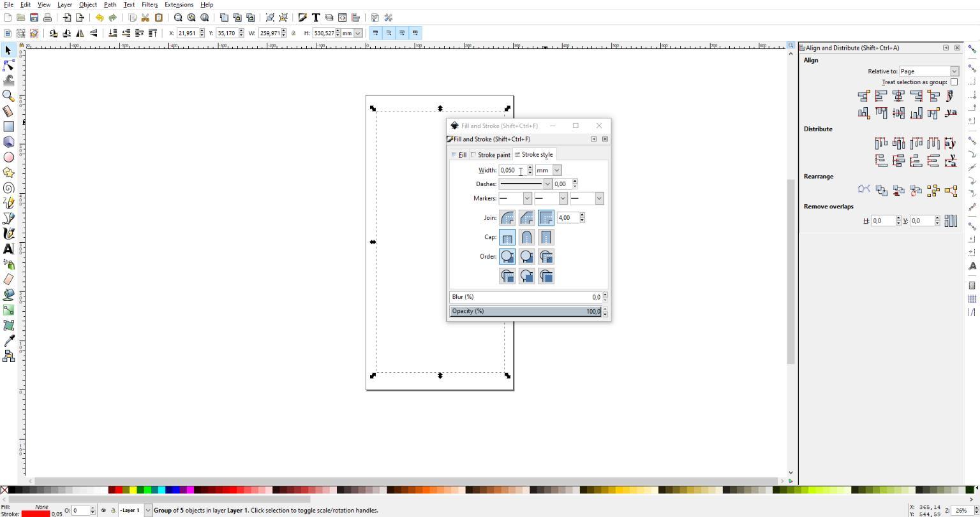Choose the Bevel join icon
The image size is (980, 517).
[526, 218]
